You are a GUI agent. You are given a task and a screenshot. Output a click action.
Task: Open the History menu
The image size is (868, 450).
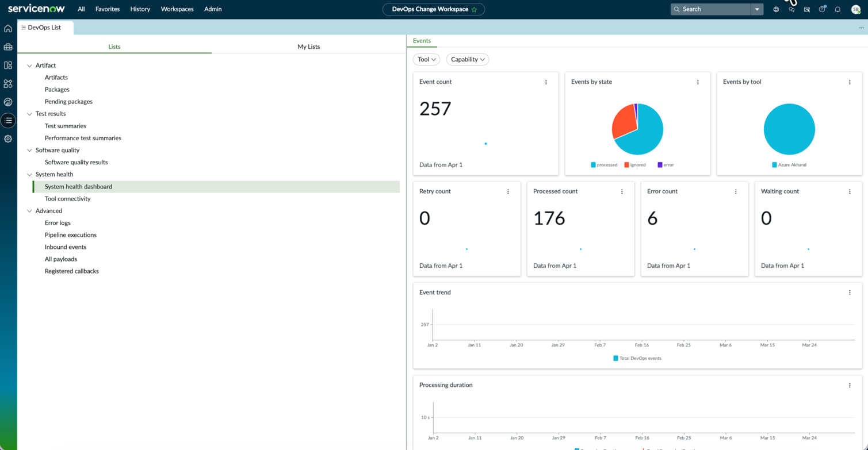(x=140, y=9)
